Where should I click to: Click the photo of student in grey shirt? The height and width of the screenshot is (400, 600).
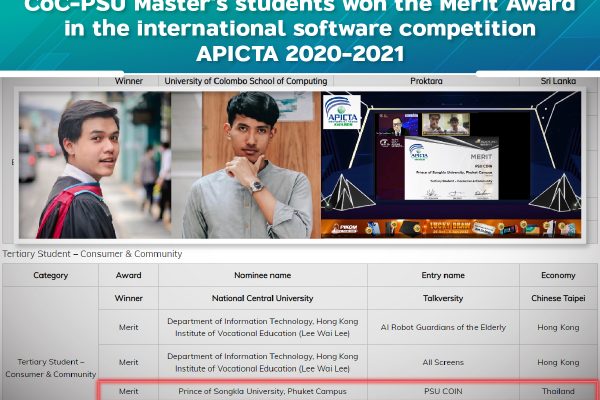246,165
